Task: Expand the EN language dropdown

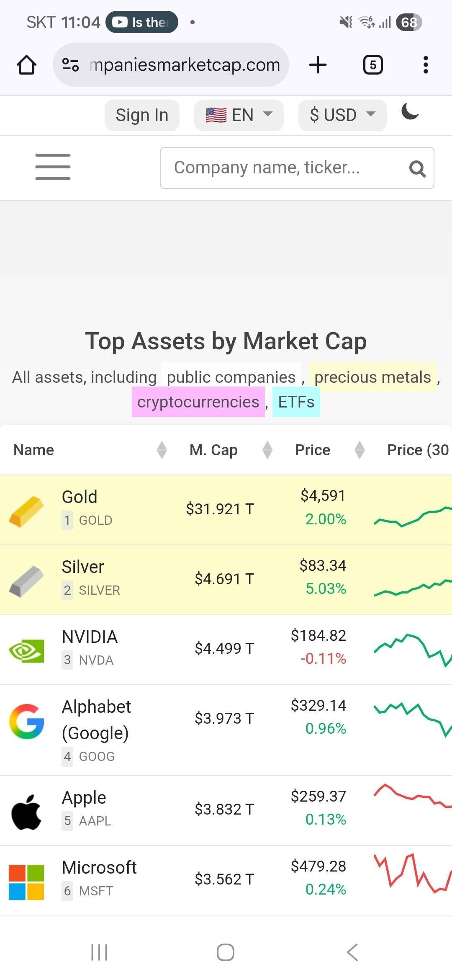Action: coord(239,115)
